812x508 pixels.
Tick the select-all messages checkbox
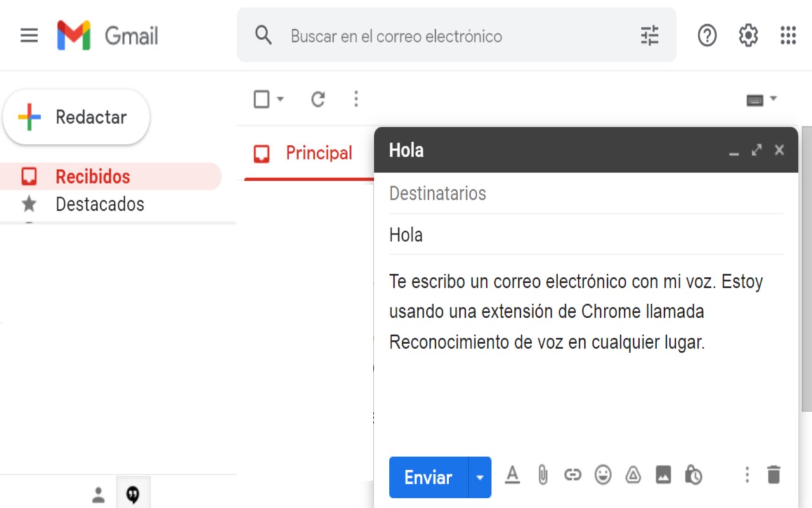coord(261,99)
